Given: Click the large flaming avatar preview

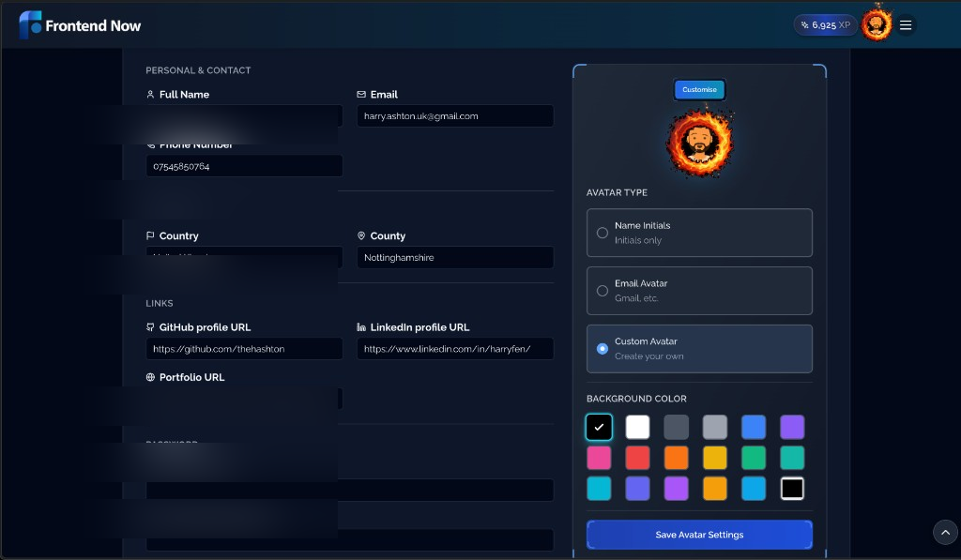Looking at the screenshot, I should 699,143.
